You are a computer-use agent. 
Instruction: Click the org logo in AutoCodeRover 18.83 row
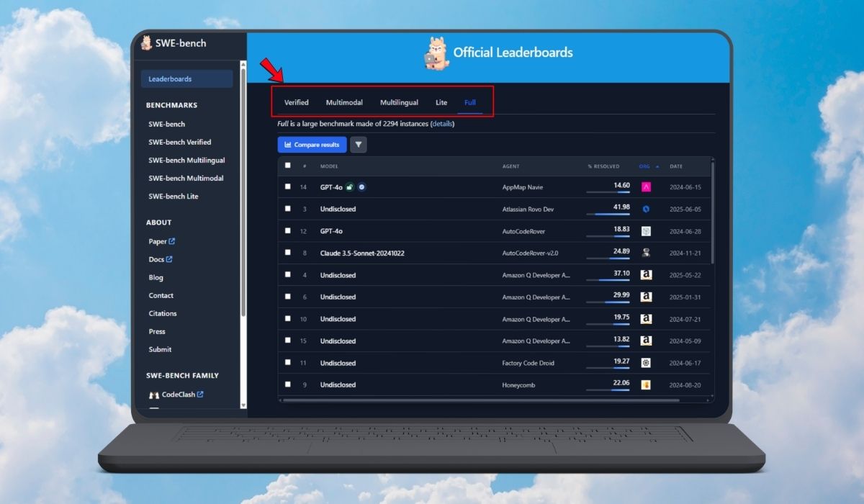(x=647, y=231)
